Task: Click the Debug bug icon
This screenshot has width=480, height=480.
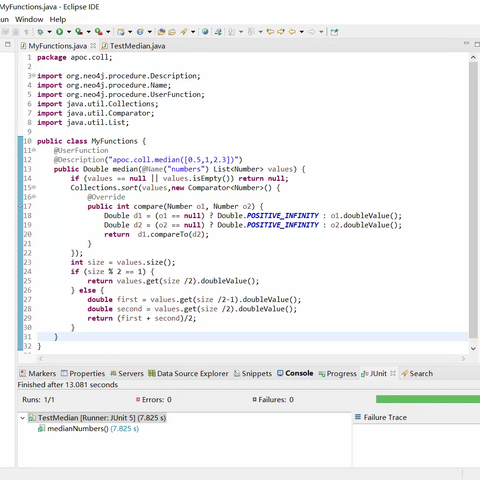Action: coord(40,32)
